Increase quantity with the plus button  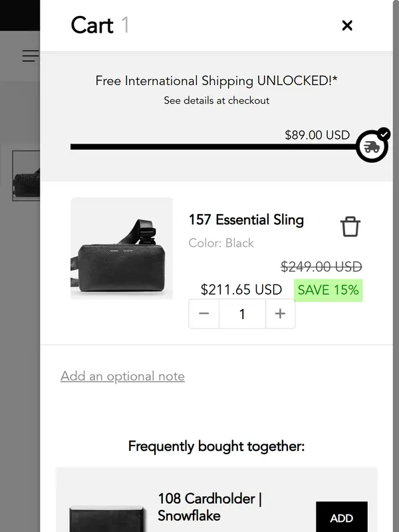tap(280, 314)
